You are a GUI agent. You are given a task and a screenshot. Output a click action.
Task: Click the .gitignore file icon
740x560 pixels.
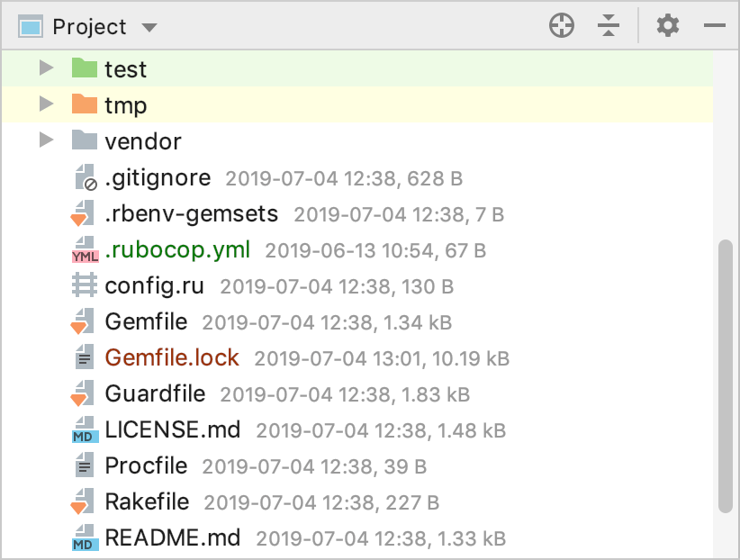click(x=85, y=178)
